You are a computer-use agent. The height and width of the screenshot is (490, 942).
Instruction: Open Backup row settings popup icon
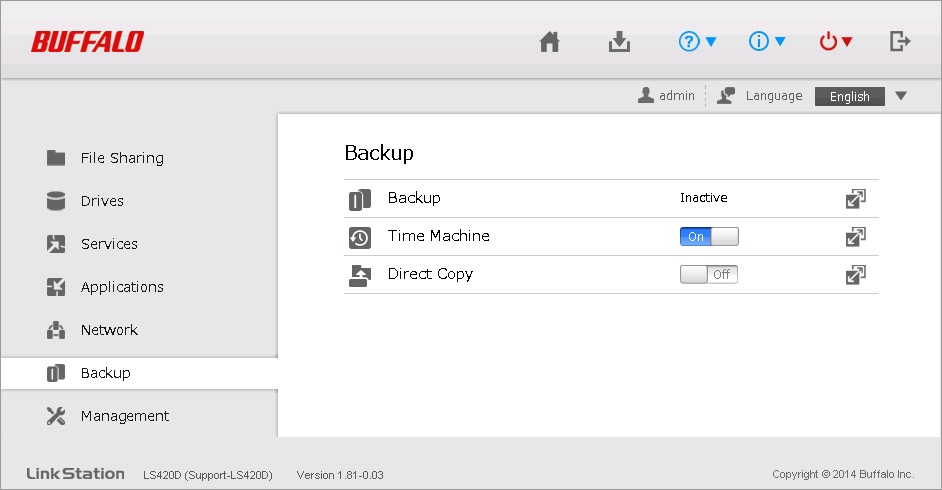tap(855, 199)
